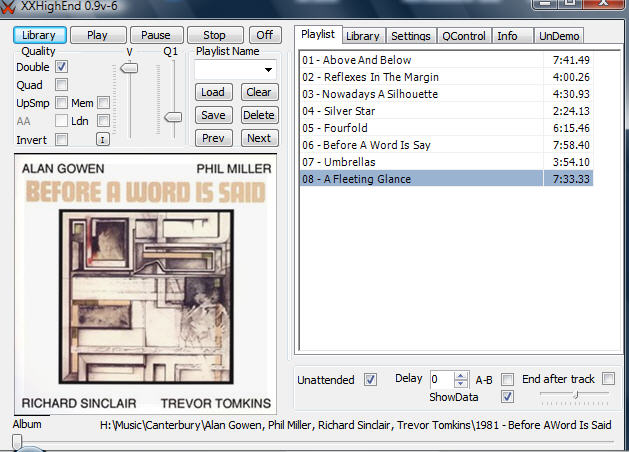Viewport: 629px width, 452px height.
Task: Click the small 'I' button beside Invert
Action: coord(103,140)
